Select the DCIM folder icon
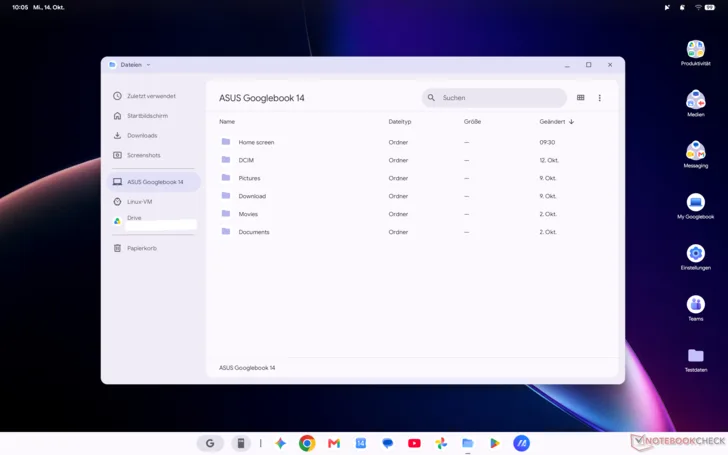The image size is (728, 455). (226, 160)
